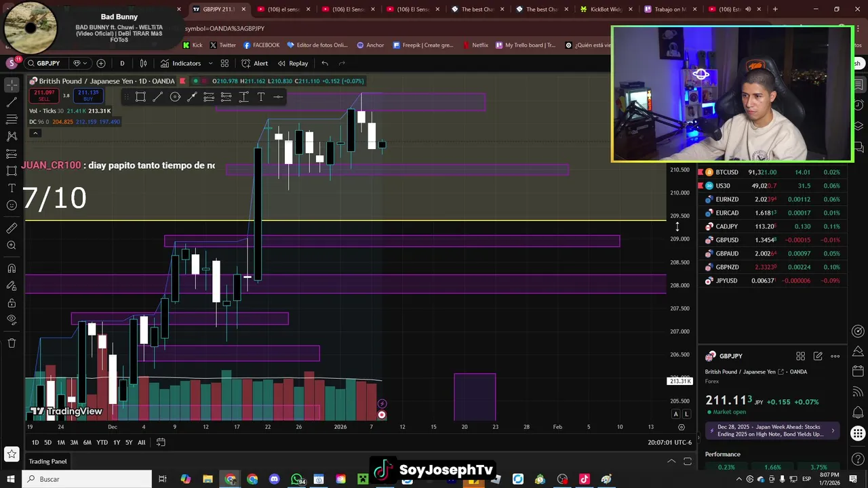Start bar Replay mode
868x488 pixels.
pos(292,63)
